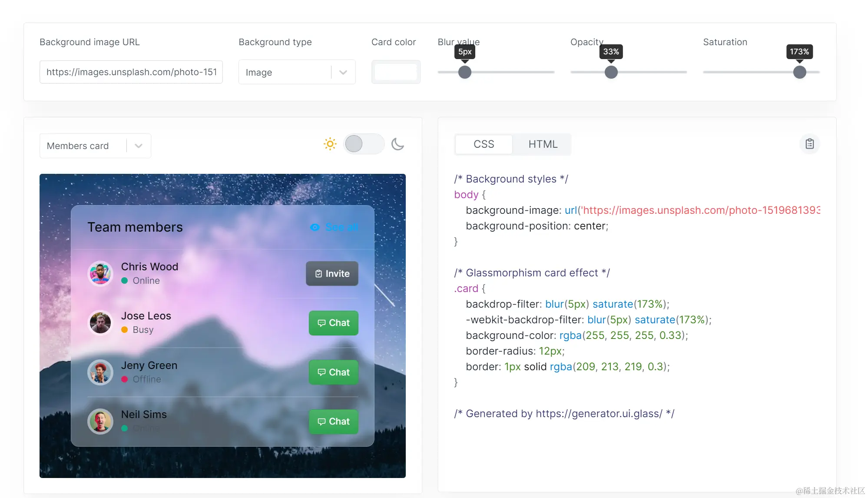Click Chat button next to Jose Leos
868x498 pixels.
(333, 323)
